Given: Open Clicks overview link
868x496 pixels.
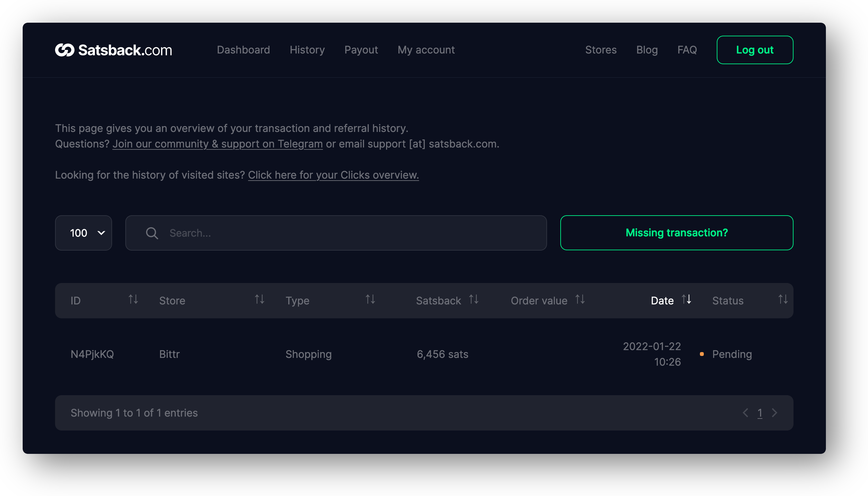Looking at the screenshot, I should pyautogui.click(x=333, y=175).
